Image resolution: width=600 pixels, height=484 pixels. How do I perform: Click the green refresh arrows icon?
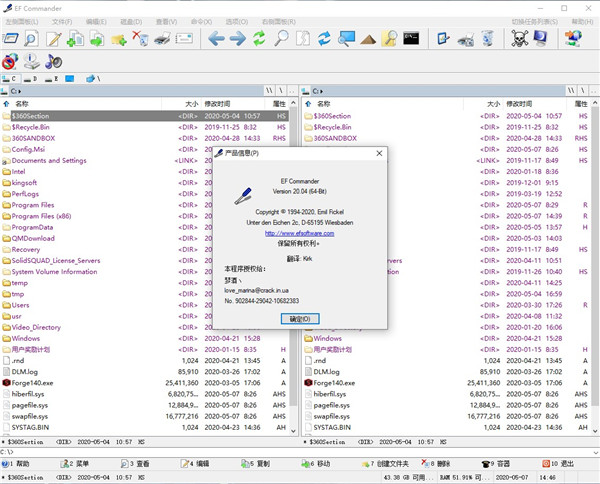tap(260, 39)
